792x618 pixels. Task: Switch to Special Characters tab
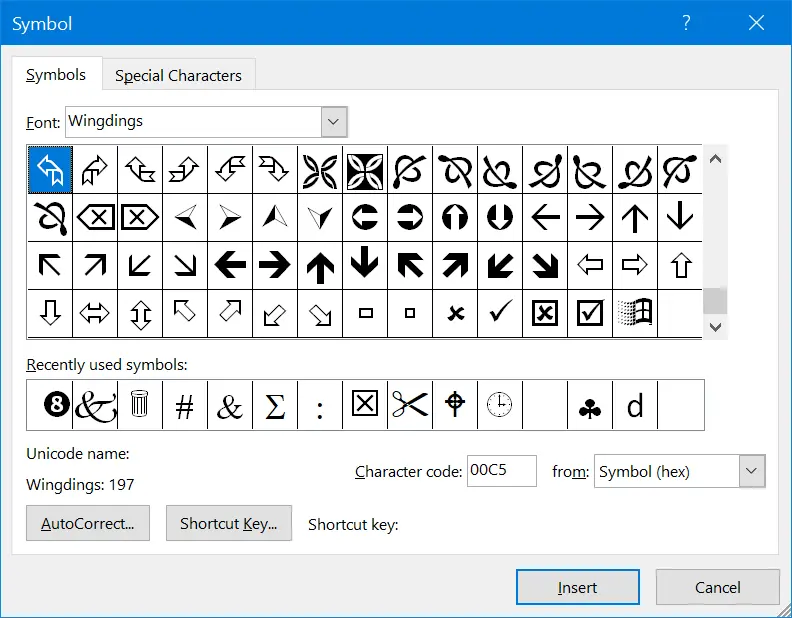coord(178,75)
